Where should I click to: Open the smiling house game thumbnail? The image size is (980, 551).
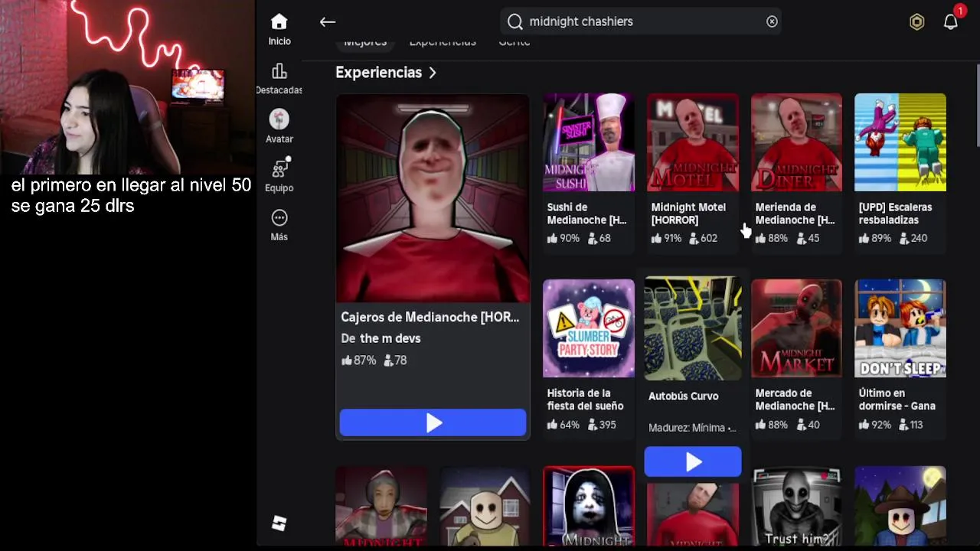pos(485,507)
